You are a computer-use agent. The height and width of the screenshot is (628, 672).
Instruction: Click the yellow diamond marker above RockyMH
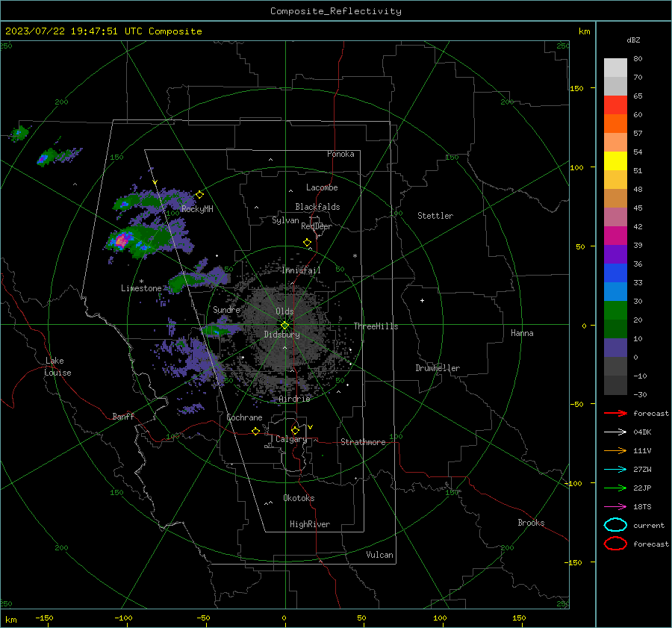point(199,195)
